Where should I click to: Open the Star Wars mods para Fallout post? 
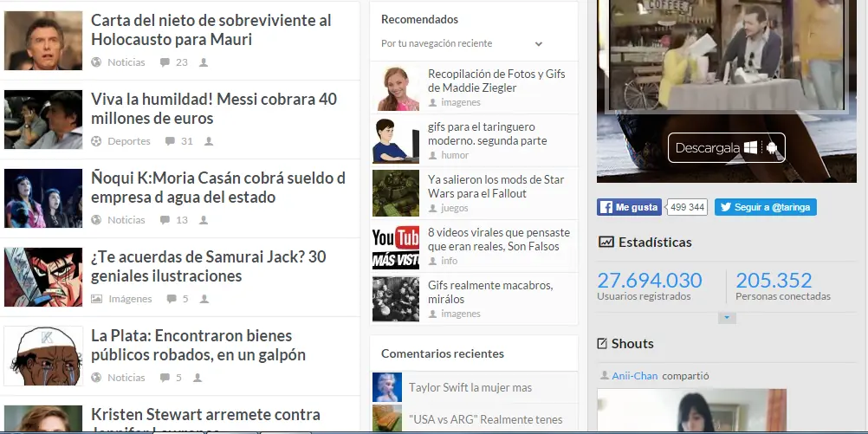point(496,186)
